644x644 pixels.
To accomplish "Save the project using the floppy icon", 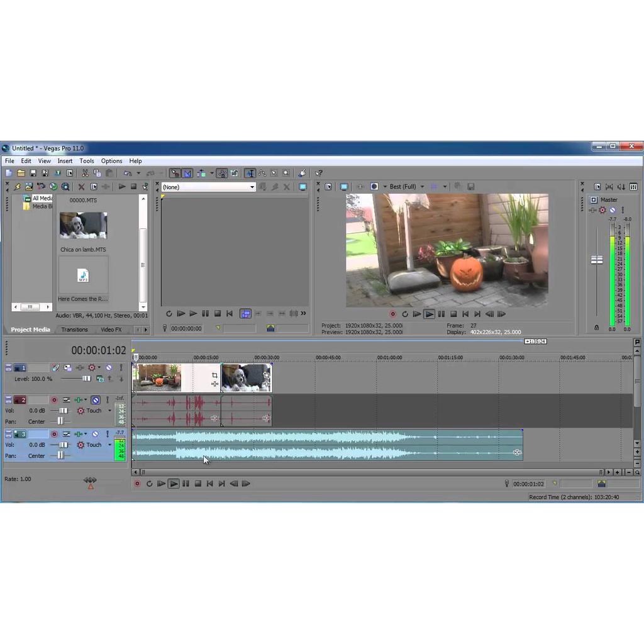I will pyautogui.click(x=33, y=174).
